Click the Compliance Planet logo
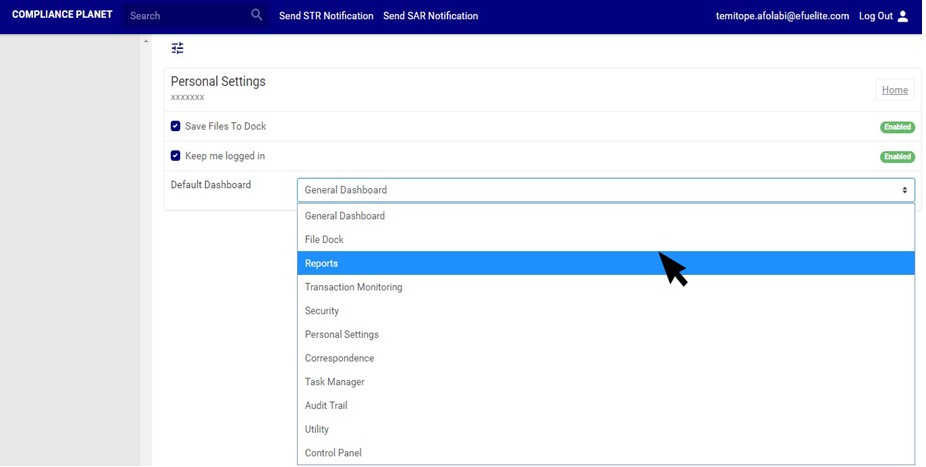926x467 pixels. coord(62,15)
